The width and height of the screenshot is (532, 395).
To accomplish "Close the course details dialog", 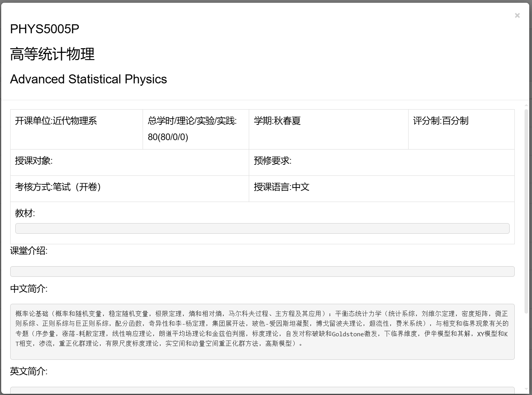I will [x=517, y=15].
